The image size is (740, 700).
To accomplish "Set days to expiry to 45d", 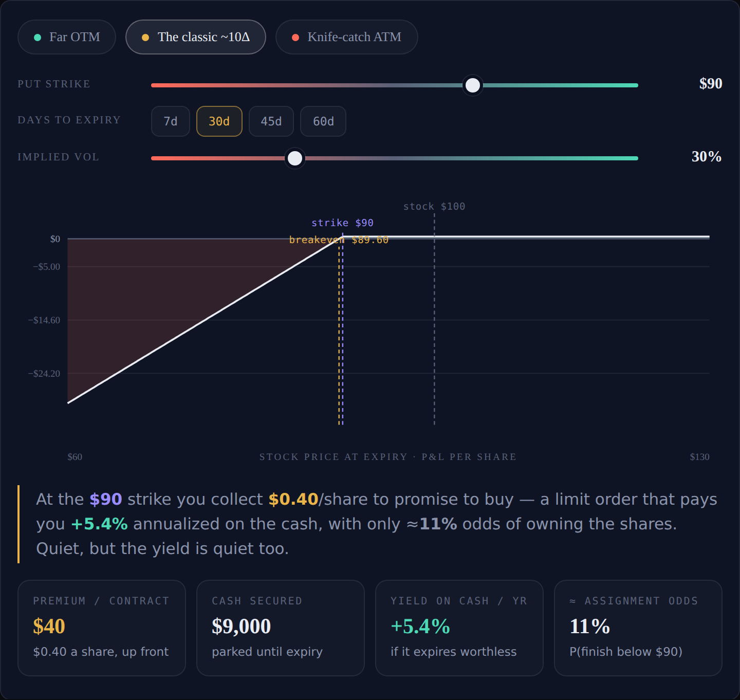I will [271, 121].
